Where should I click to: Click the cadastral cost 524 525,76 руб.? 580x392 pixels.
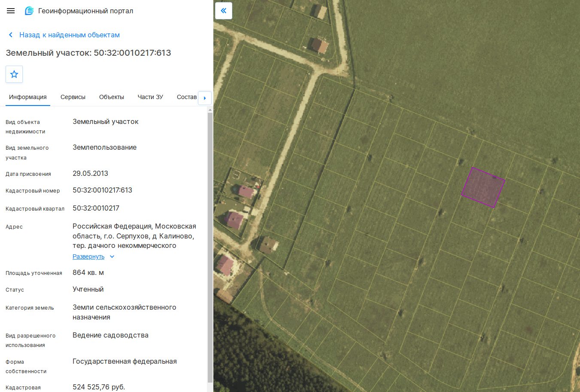coord(99,387)
